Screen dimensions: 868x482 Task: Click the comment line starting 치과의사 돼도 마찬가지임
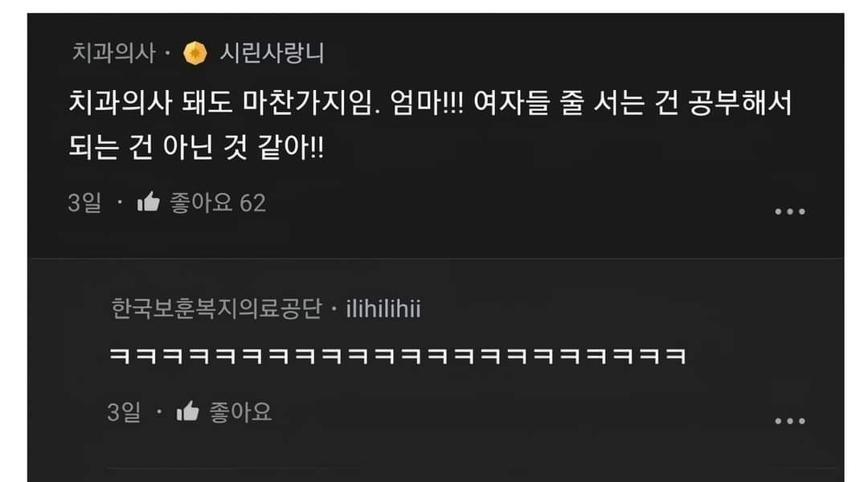[430, 103]
